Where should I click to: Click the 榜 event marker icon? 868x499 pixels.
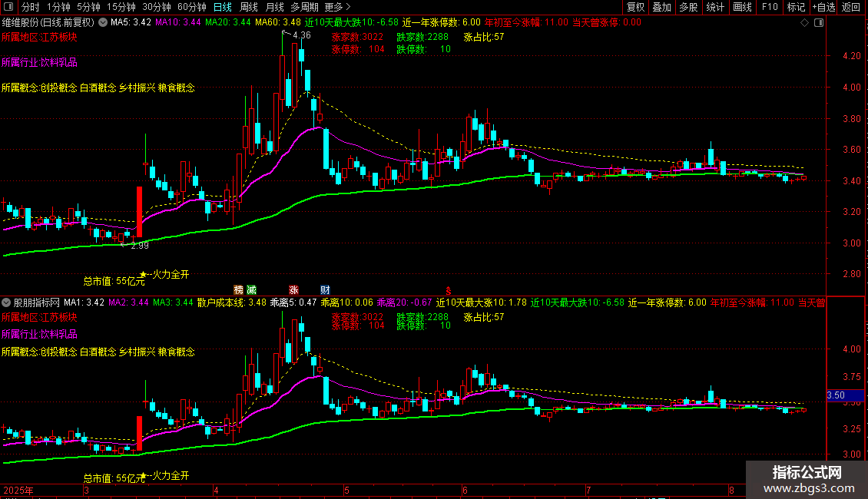coord(239,290)
